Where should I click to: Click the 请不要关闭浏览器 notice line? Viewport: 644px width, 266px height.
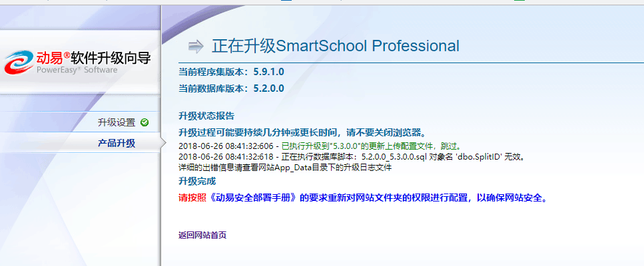click(302, 133)
